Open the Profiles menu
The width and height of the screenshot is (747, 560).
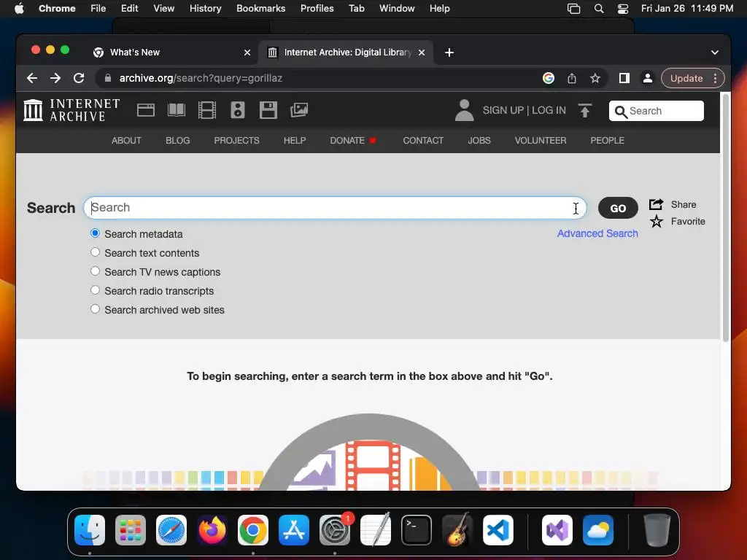[x=317, y=9]
